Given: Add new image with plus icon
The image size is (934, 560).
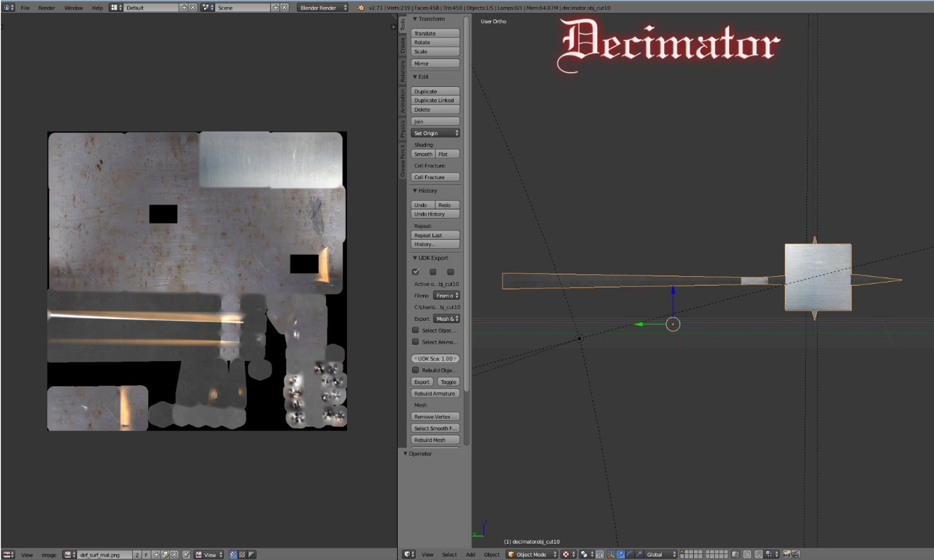Looking at the screenshot, I should tap(156, 554).
